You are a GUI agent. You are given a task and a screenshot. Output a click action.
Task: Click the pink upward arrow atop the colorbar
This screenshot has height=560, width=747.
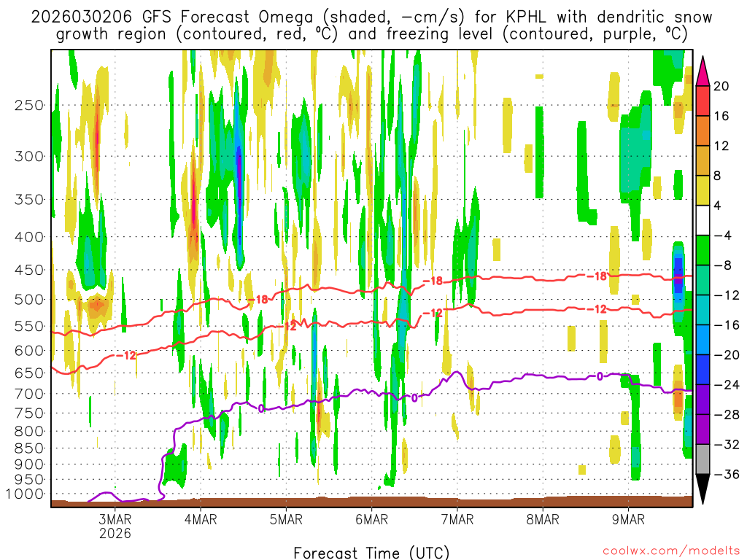click(704, 70)
